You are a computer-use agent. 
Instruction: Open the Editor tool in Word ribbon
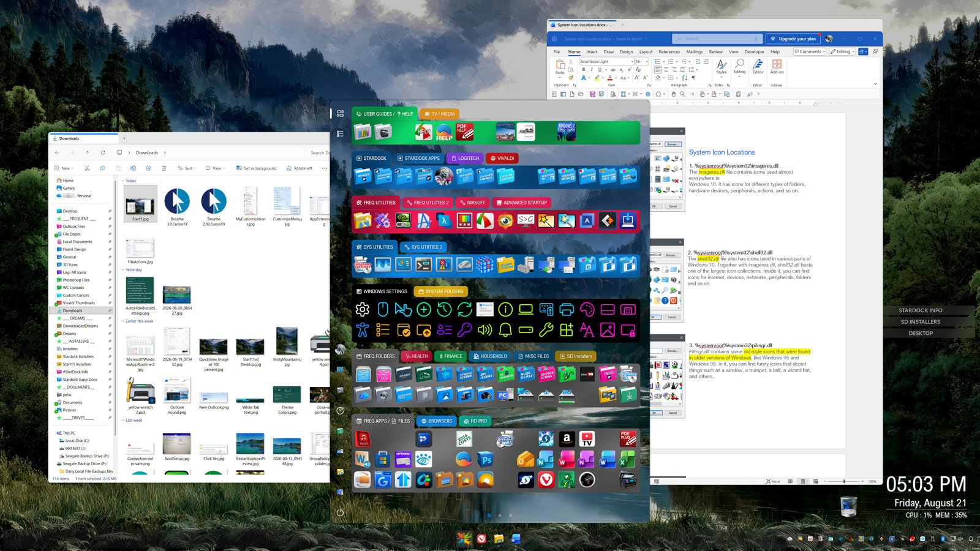pyautogui.click(x=758, y=67)
